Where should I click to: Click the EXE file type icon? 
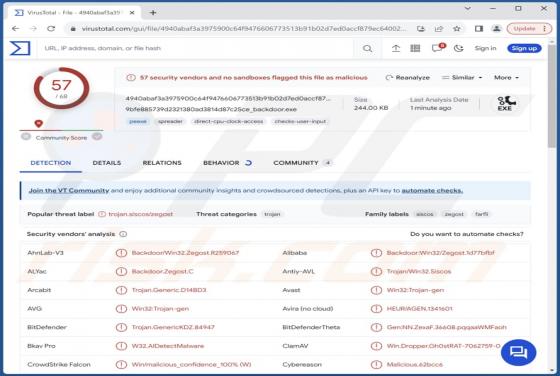tap(505, 104)
